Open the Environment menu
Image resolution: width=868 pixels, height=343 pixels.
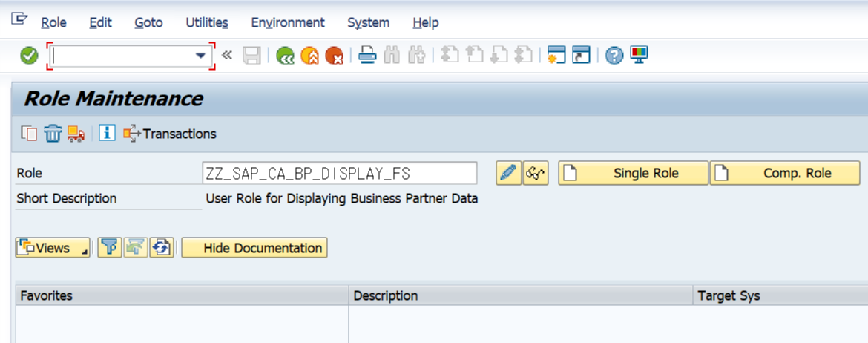coord(288,23)
